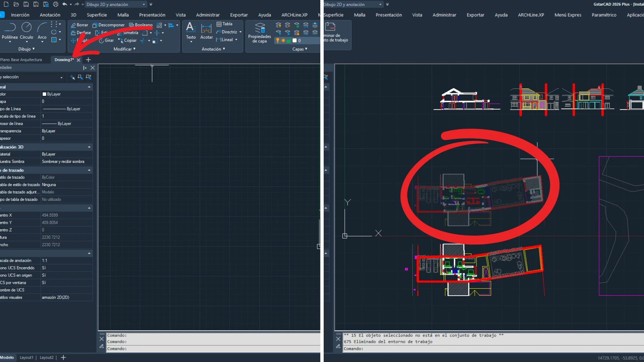Open the workspace dropdown Dibujo 2D y anotación
The height and width of the screenshot is (362, 644).
[116, 4]
